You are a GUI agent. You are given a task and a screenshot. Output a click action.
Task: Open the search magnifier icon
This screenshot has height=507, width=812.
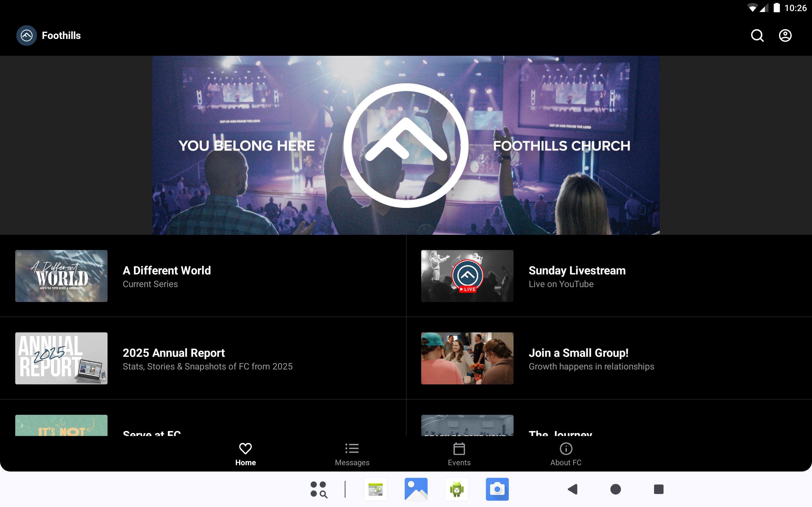[x=757, y=35]
